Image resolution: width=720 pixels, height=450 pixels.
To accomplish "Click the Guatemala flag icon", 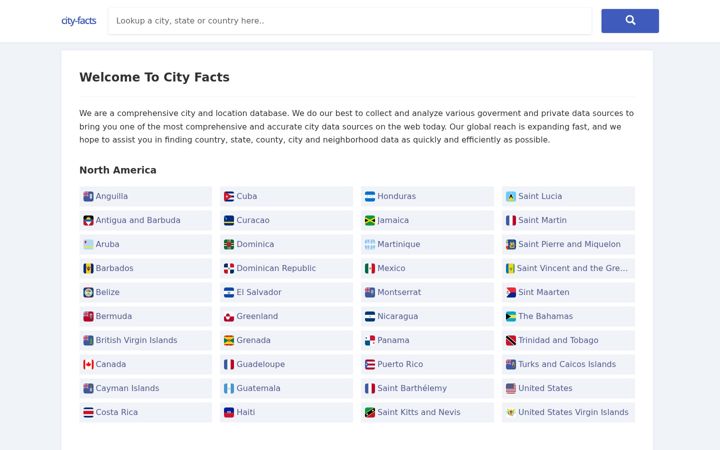I will pyautogui.click(x=229, y=388).
